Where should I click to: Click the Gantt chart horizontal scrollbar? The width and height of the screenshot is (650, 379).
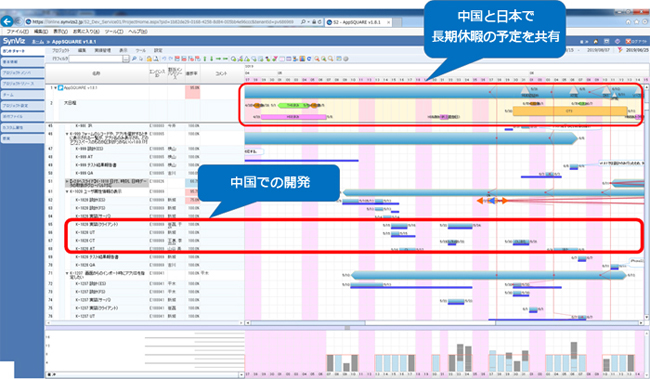[445, 323]
